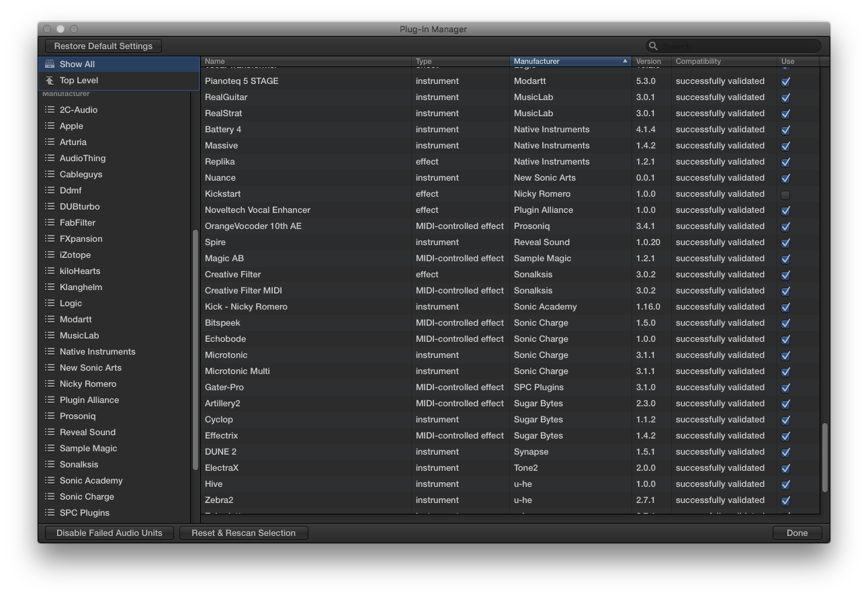Click Reset & Rescan Selection button
Image resolution: width=868 pixels, height=597 pixels.
click(243, 533)
